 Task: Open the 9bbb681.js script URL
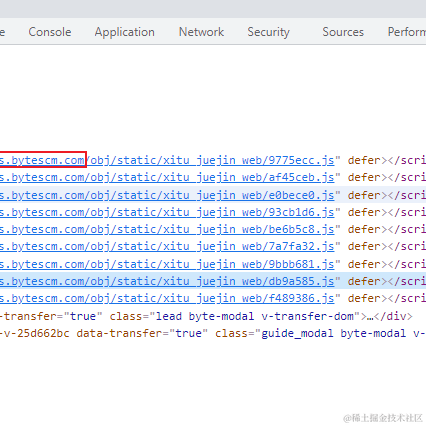click(x=167, y=264)
